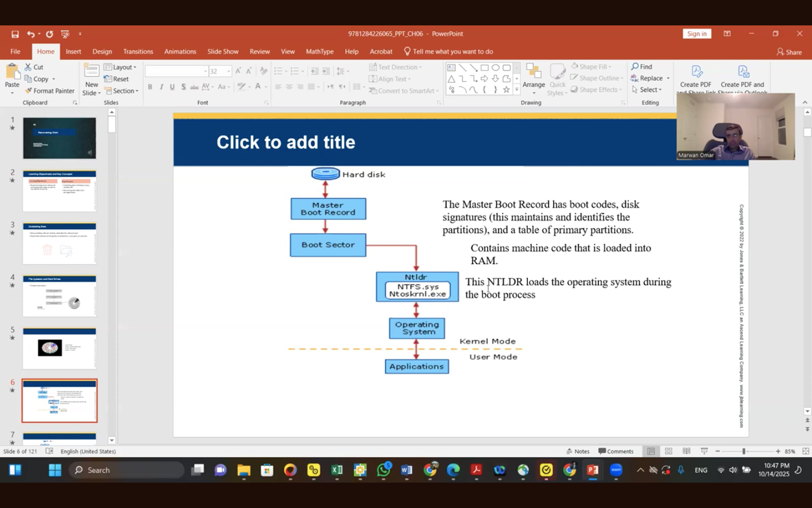
Task: Open the Arrange tool
Action: pos(534,79)
